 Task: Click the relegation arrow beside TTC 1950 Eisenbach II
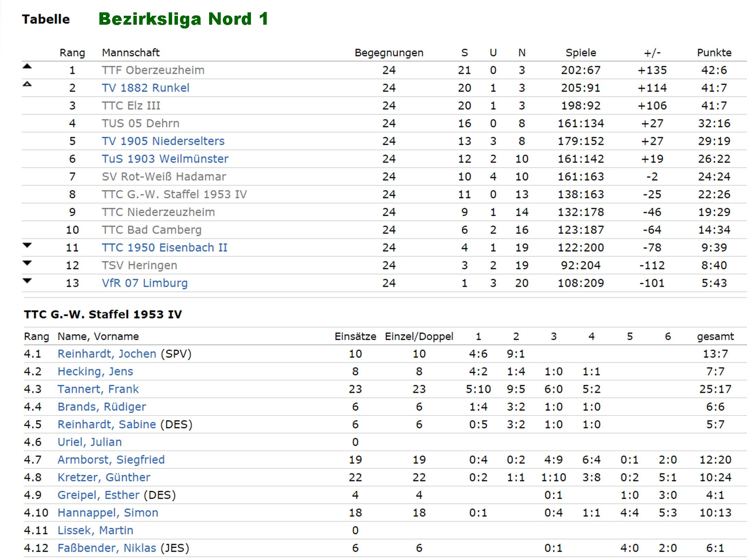click(x=27, y=245)
